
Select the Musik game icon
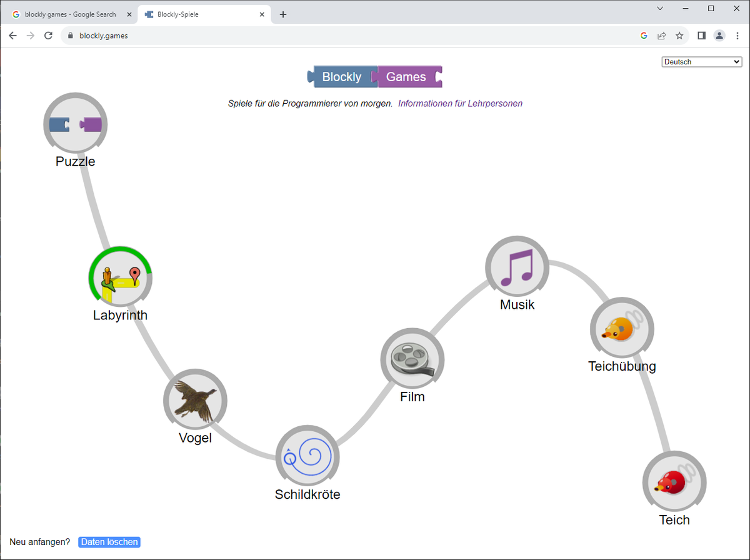coord(517,266)
